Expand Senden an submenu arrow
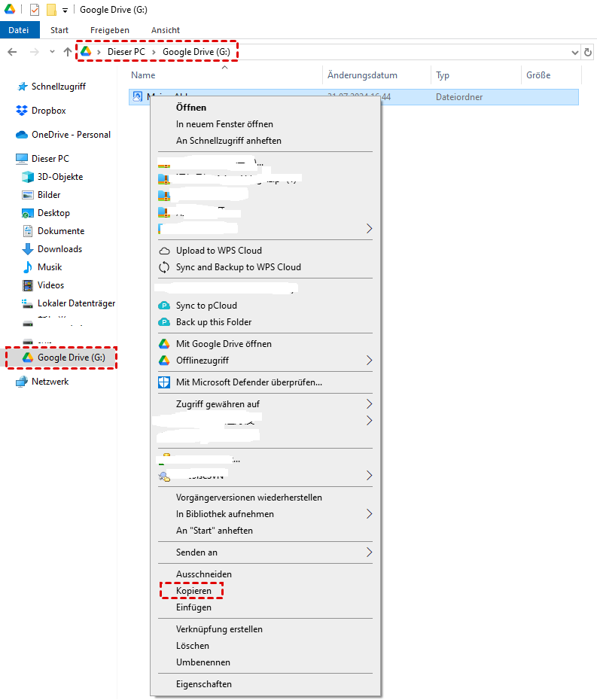Viewport: 597px width, 700px height. 370,552
